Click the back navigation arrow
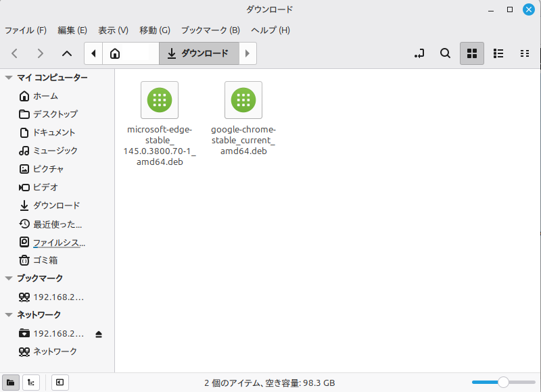Viewport: 541px width, 392px height. [x=15, y=53]
